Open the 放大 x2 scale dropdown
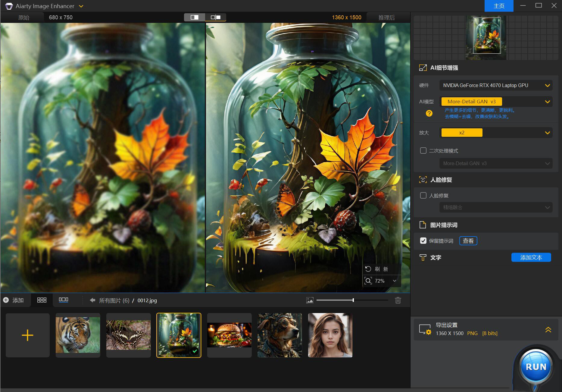The height and width of the screenshot is (392, 562). pyautogui.click(x=496, y=133)
